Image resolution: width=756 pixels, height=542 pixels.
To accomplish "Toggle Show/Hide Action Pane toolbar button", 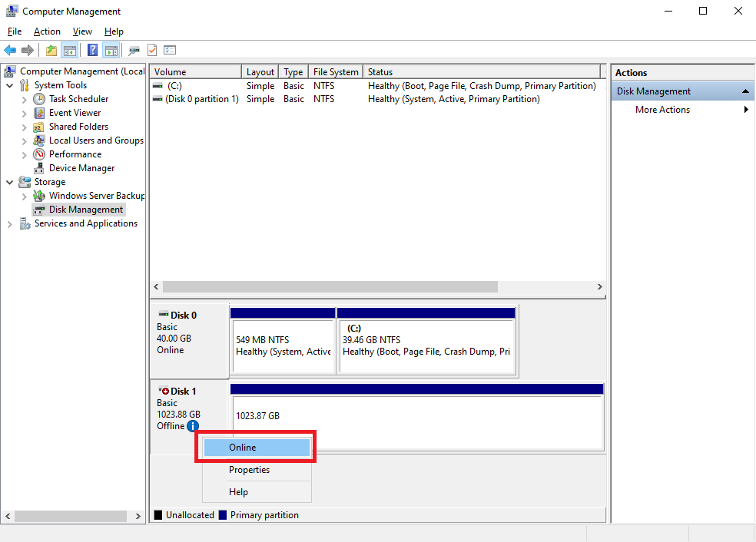I will pyautogui.click(x=111, y=51).
